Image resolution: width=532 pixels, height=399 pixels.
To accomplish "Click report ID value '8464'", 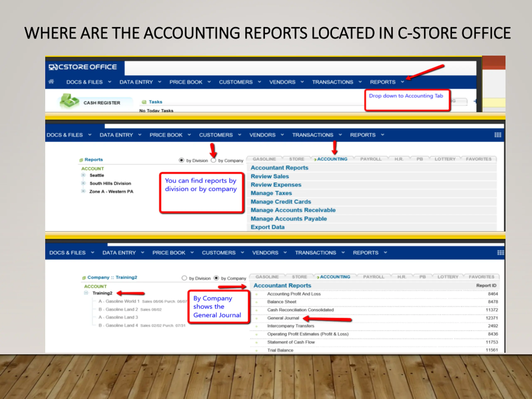I will tap(493, 294).
